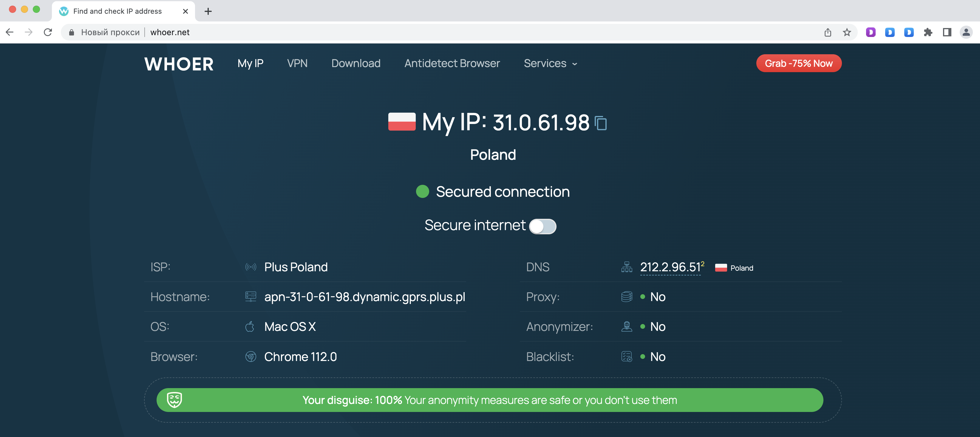Click the Anonymizer row No value
The height and width of the screenshot is (437, 980).
point(657,326)
